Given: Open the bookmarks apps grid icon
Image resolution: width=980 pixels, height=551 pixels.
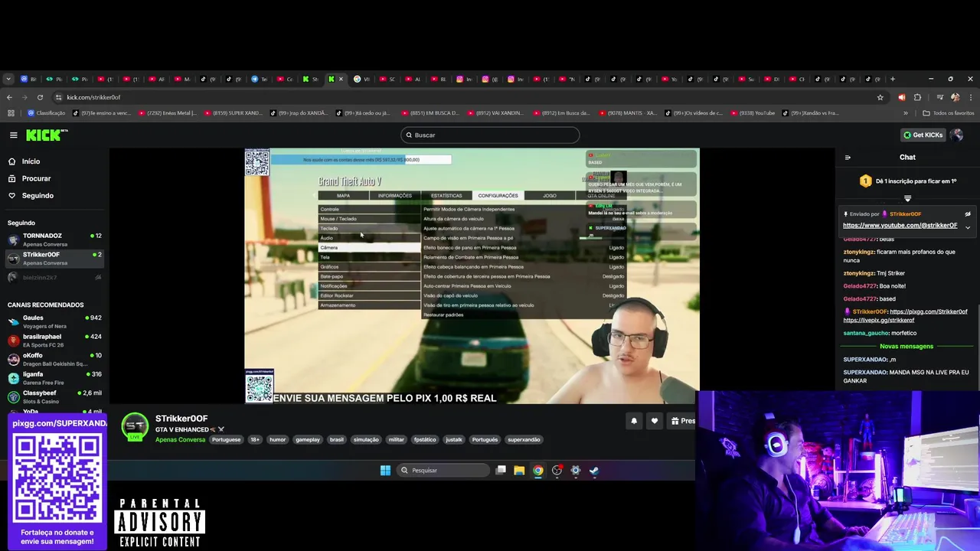Looking at the screenshot, I should [x=11, y=113].
